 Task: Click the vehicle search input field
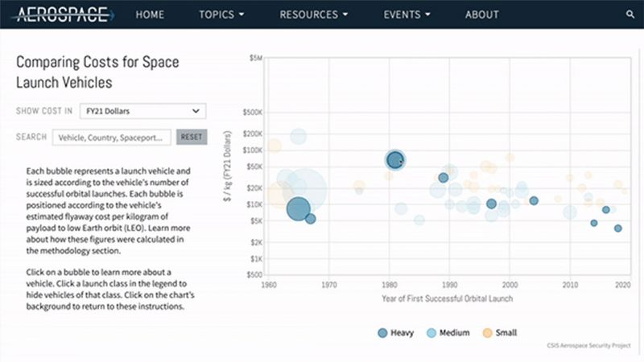[112, 137]
